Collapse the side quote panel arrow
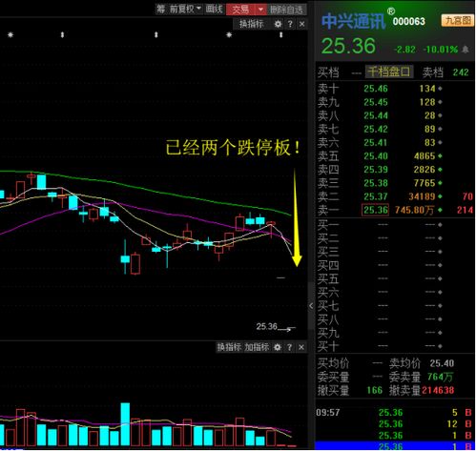This screenshot has height=451, width=476. coord(311,306)
